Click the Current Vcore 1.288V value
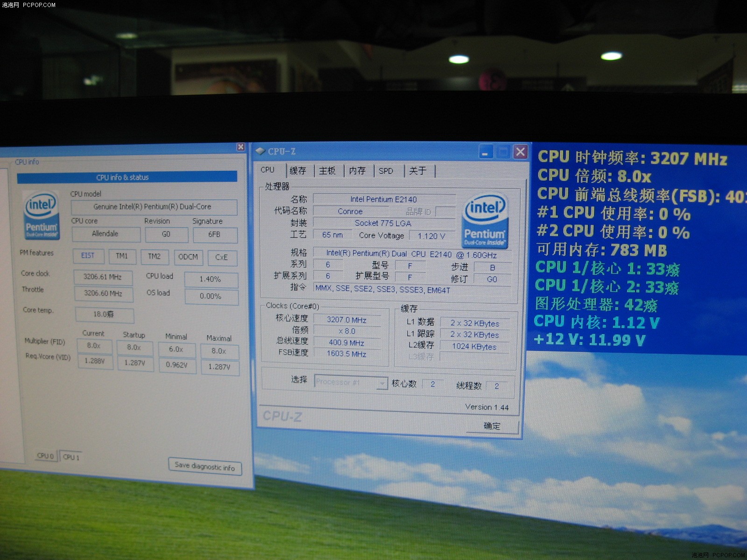Screen dimensions: 747x560 (x=95, y=361)
